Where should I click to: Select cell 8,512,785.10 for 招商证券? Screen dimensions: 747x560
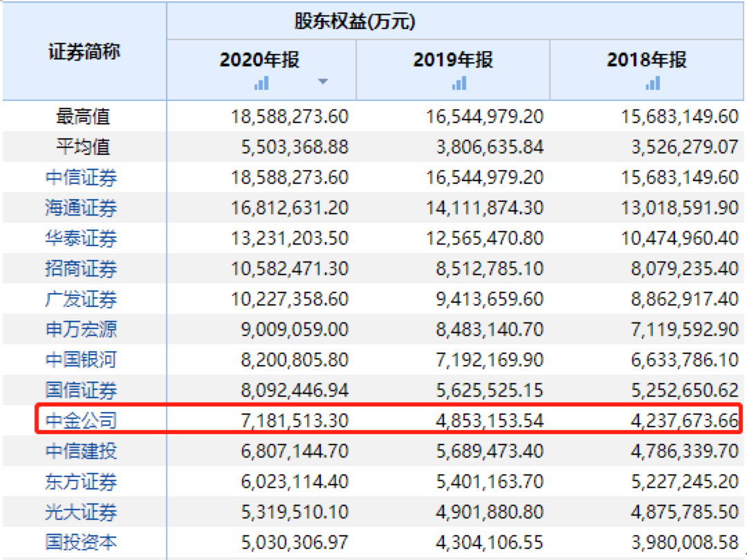pos(490,268)
